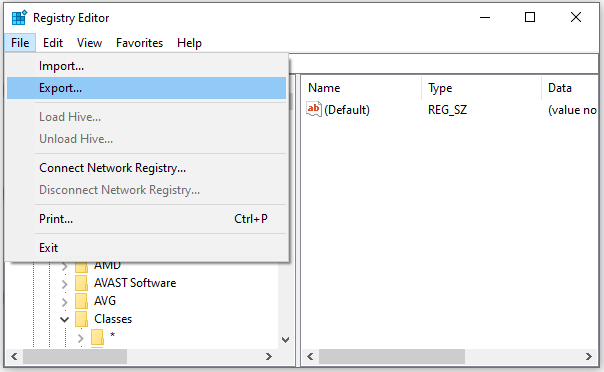Viewport: 604px width, 372px height.
Task: Click the (value no data cell
Action: tap(572, 110)
